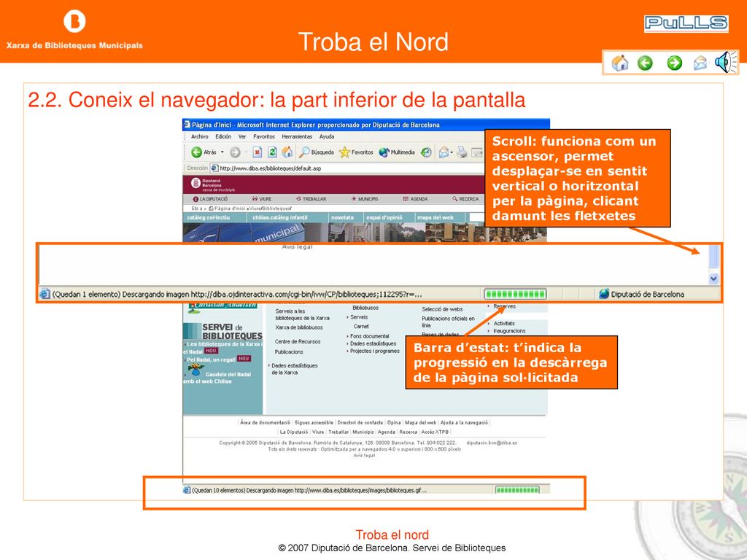Open the Archivo menu
747x560 pixels.
point(200,136)
